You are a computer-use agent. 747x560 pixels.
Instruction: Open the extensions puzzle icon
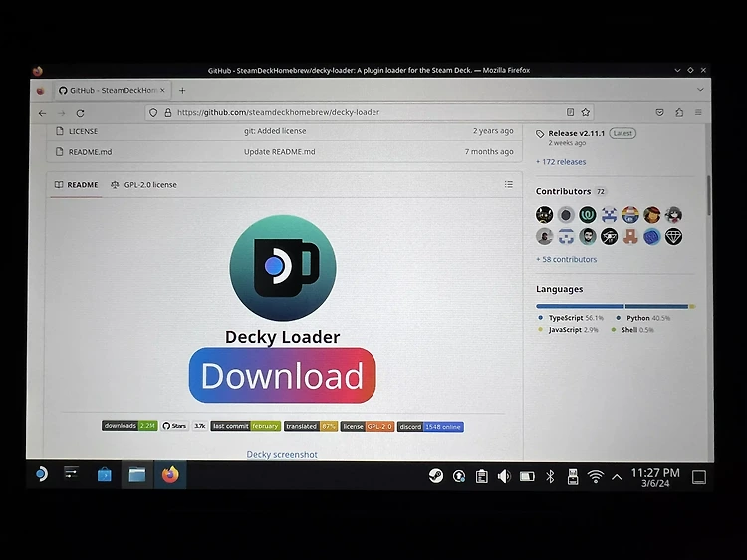click(x=679, y=112)
